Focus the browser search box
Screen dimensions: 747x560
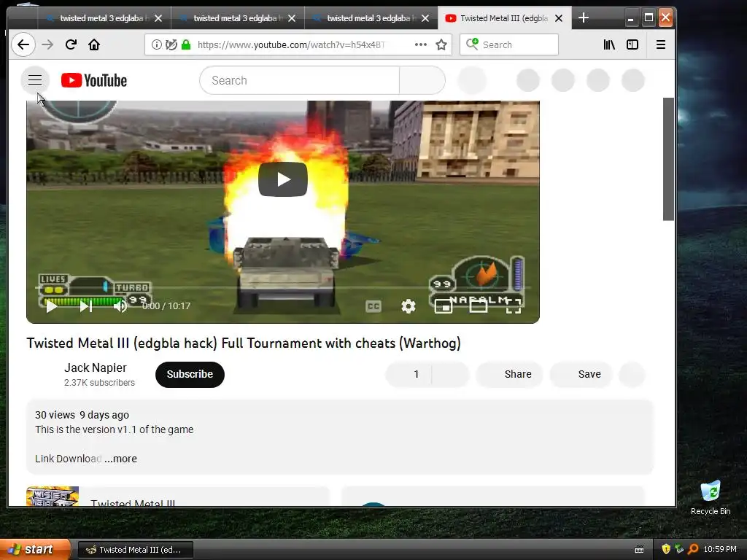[x=509, y=44]
